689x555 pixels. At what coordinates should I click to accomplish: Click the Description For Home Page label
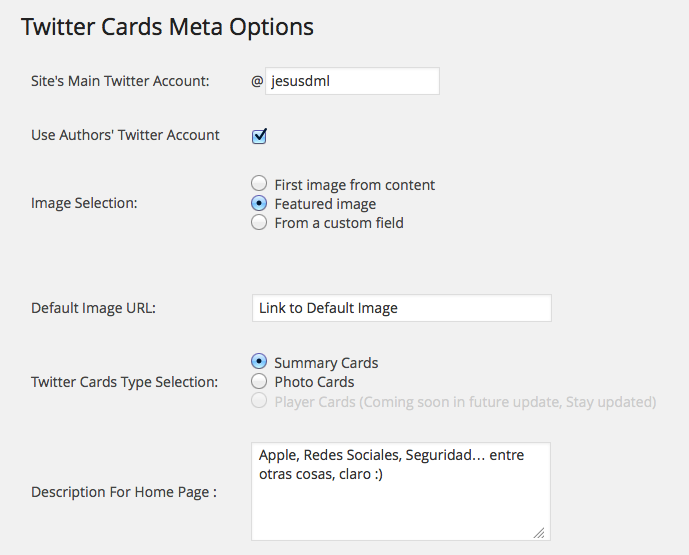point(124,492)
